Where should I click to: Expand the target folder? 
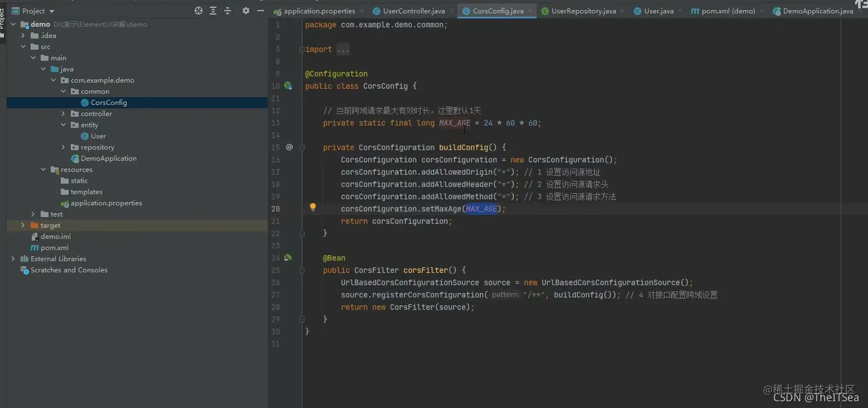(24, 225)
